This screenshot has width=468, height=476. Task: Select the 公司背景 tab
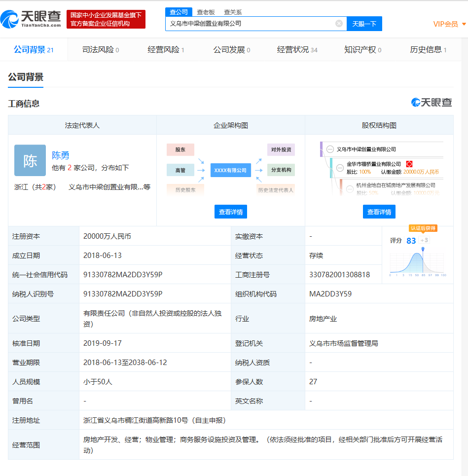[x=34, y=49]
